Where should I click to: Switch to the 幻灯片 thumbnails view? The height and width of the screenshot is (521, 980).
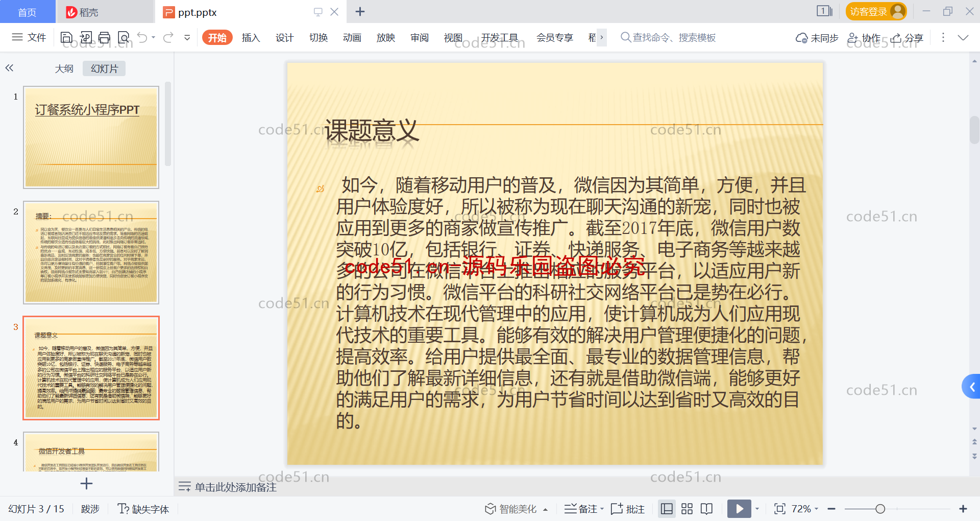coord(104,68)
